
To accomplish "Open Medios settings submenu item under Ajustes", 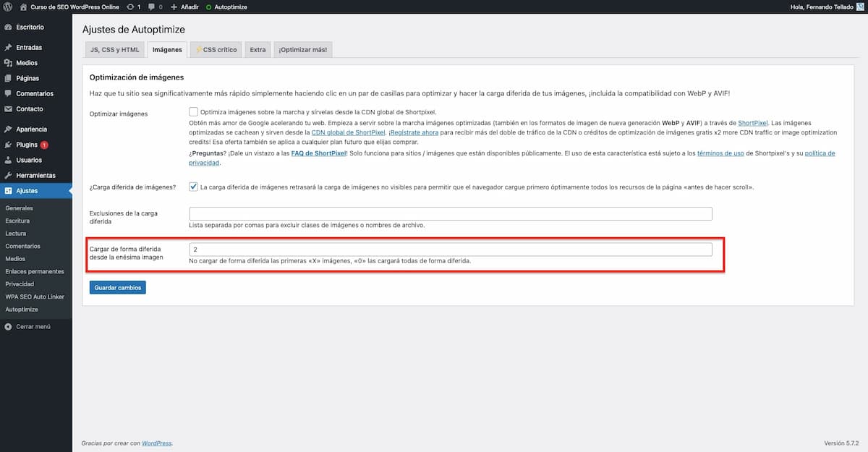I will coord(15,258).
